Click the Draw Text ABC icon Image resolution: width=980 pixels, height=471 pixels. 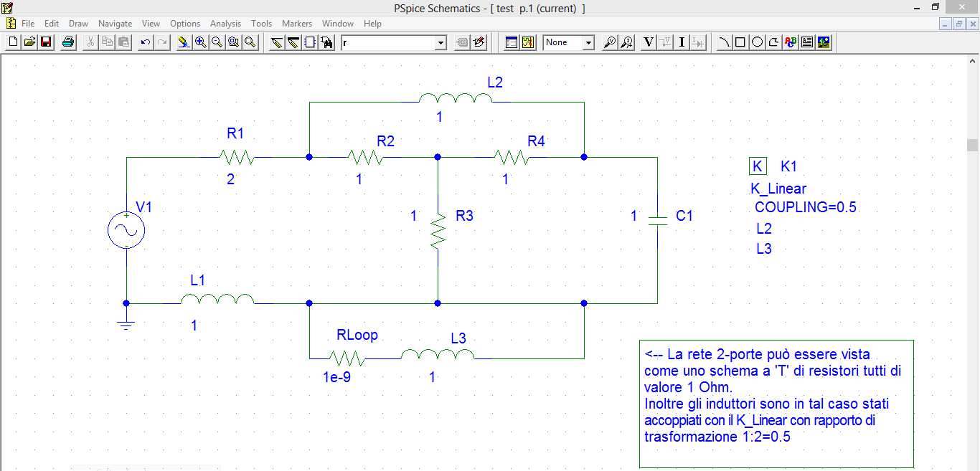[x=791, y=42]
